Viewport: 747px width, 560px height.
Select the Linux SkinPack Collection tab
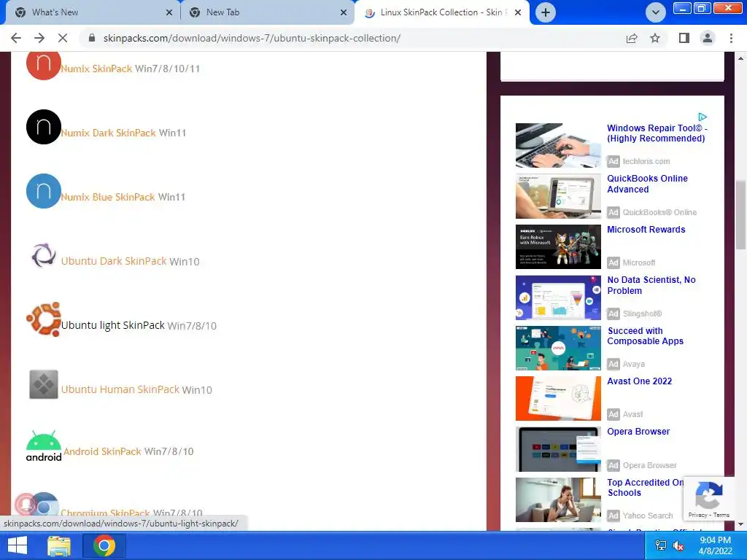[444, 12]
